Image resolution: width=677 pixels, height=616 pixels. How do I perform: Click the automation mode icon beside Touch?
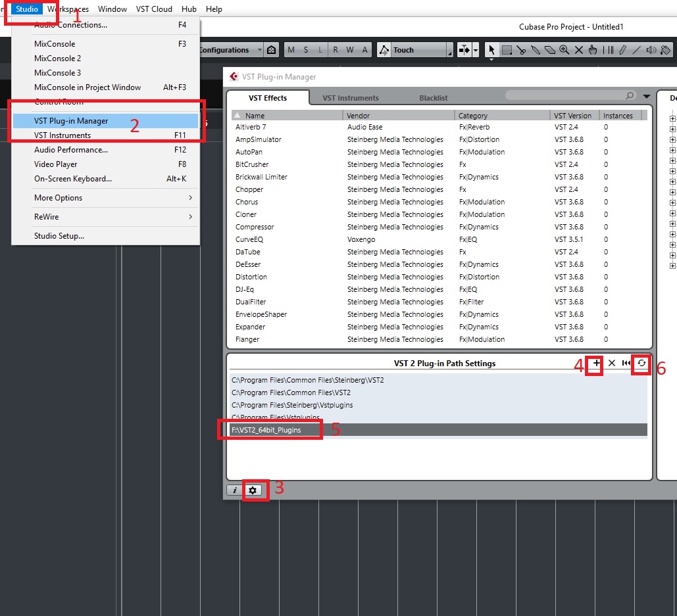(384, 50)
